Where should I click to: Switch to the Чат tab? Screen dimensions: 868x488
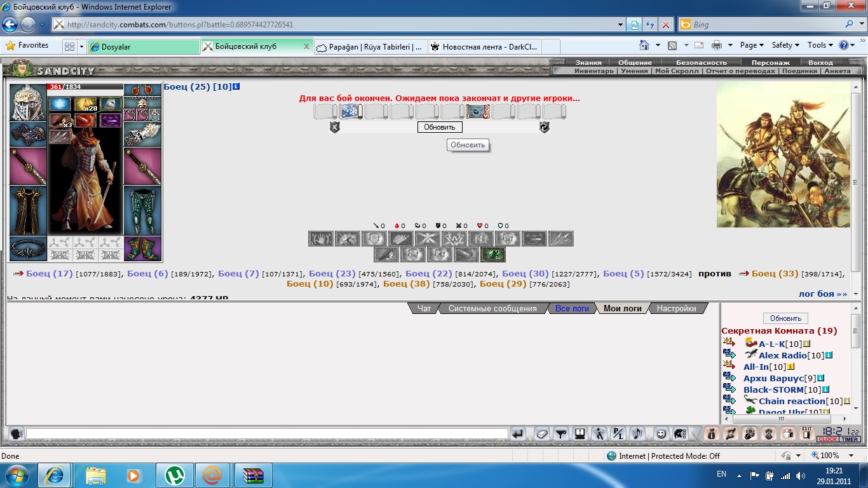coord(424,308)
